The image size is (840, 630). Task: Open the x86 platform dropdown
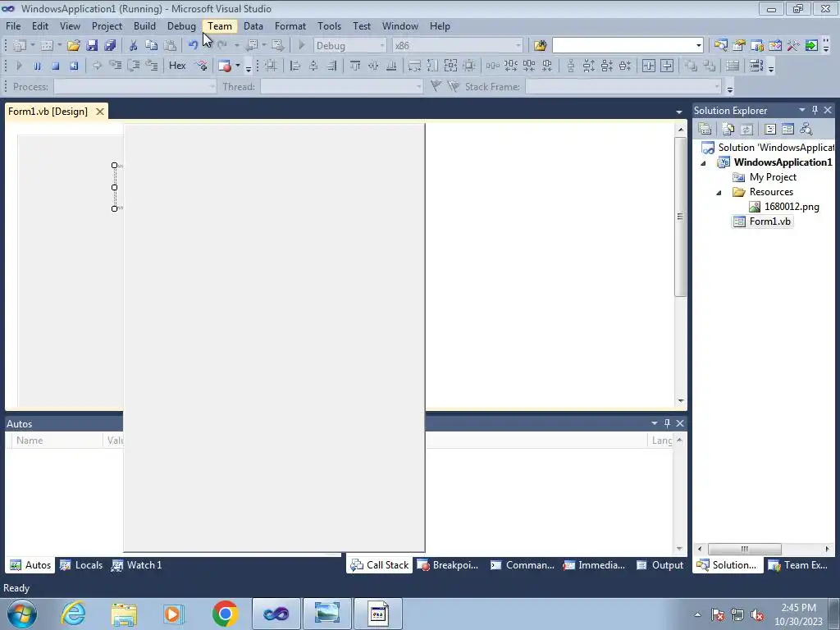(518, 46)
